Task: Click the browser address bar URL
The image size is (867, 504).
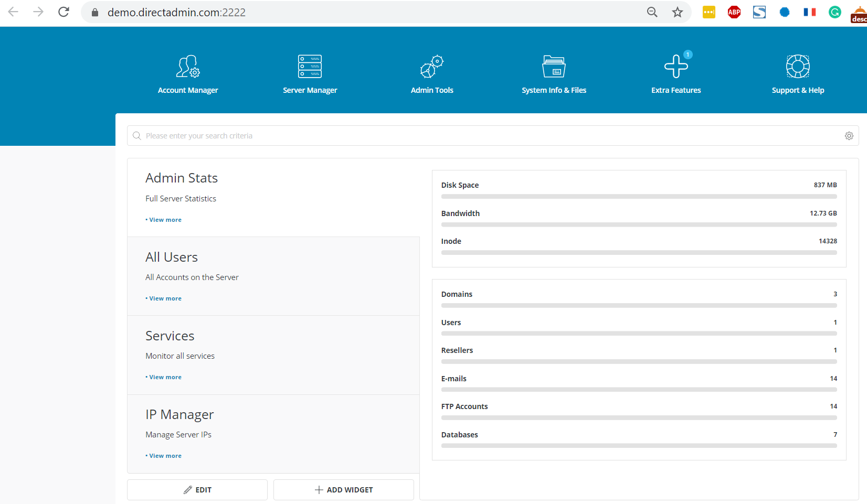Action: coord(176,12)
